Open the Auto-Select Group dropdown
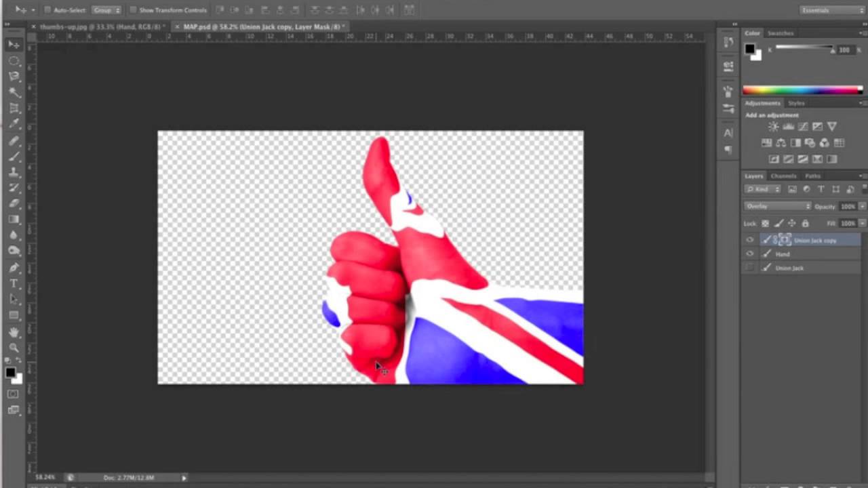 107,10
